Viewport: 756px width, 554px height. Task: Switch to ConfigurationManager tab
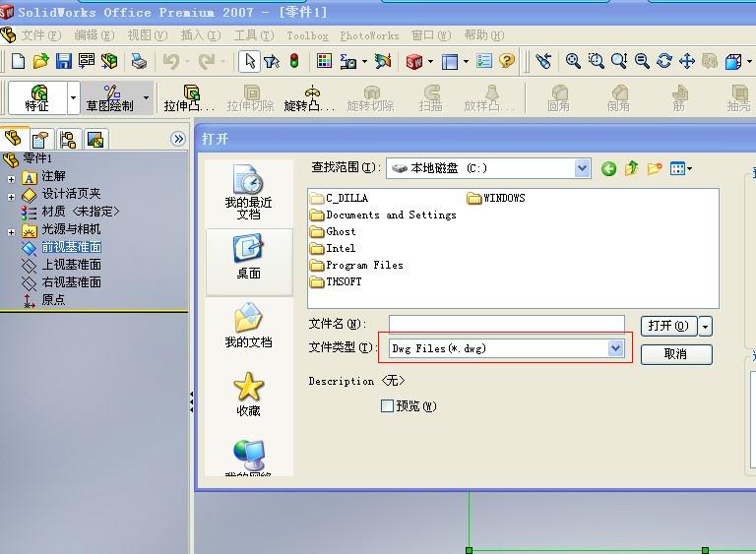pyautogui.click(x=68, y=140)
